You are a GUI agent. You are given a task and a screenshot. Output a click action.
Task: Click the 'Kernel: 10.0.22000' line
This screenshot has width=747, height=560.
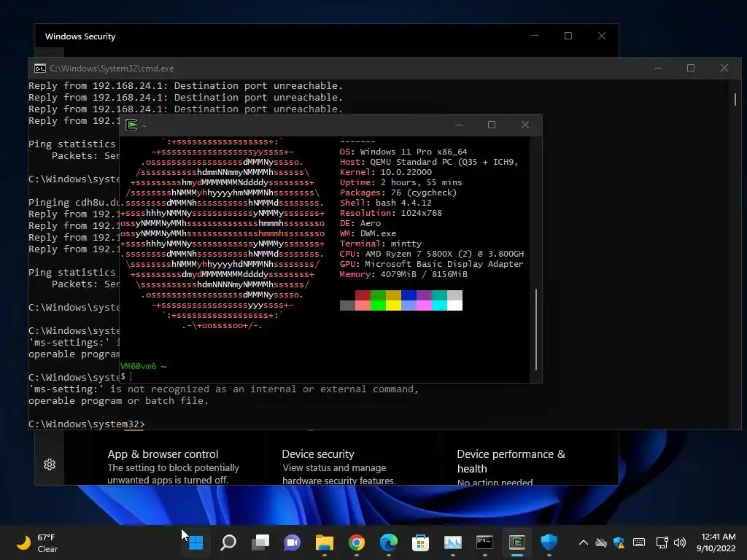tap(385, 172)
